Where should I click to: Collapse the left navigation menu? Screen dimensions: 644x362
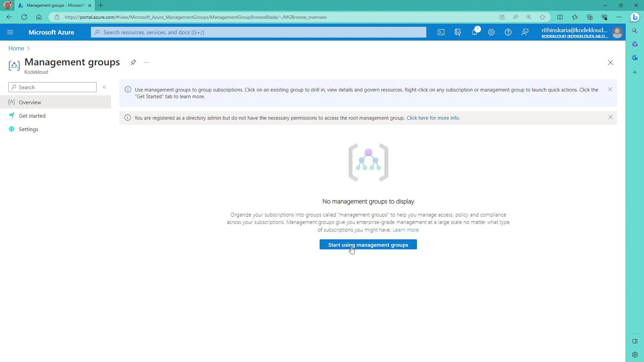(x=104, y=87)
